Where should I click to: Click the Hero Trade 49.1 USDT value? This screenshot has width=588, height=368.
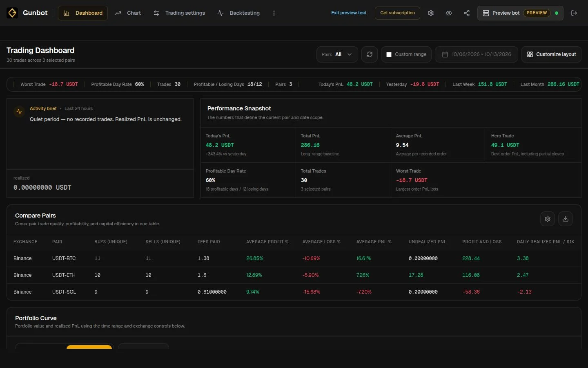[x=505, y=145]
